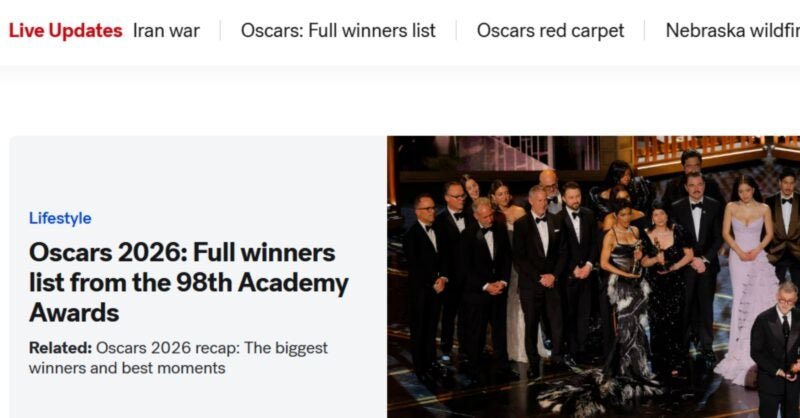
Task: Click the bold Related: label
Action: coord(60,348)
